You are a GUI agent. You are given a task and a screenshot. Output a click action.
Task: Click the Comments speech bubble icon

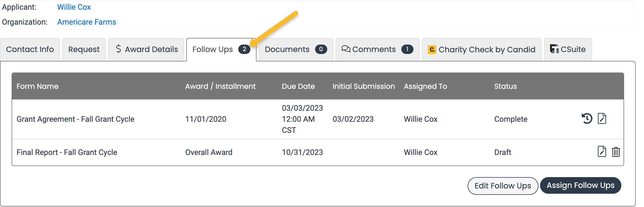click(x=346, y=49)
